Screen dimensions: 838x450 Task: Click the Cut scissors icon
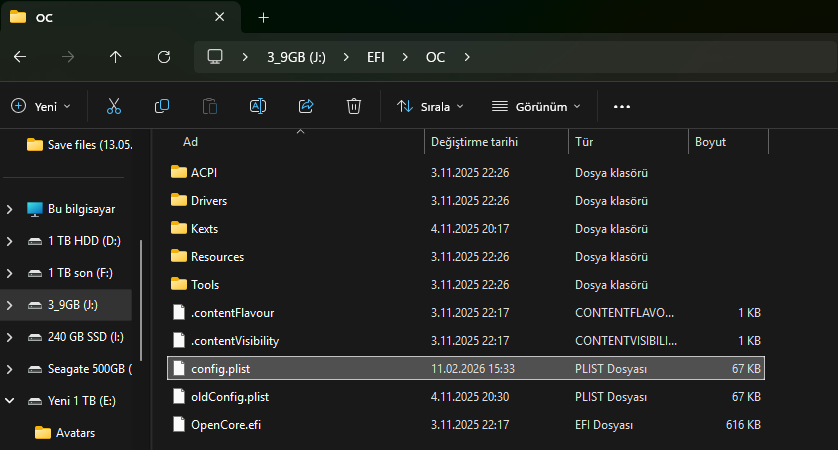coord(113,106)
